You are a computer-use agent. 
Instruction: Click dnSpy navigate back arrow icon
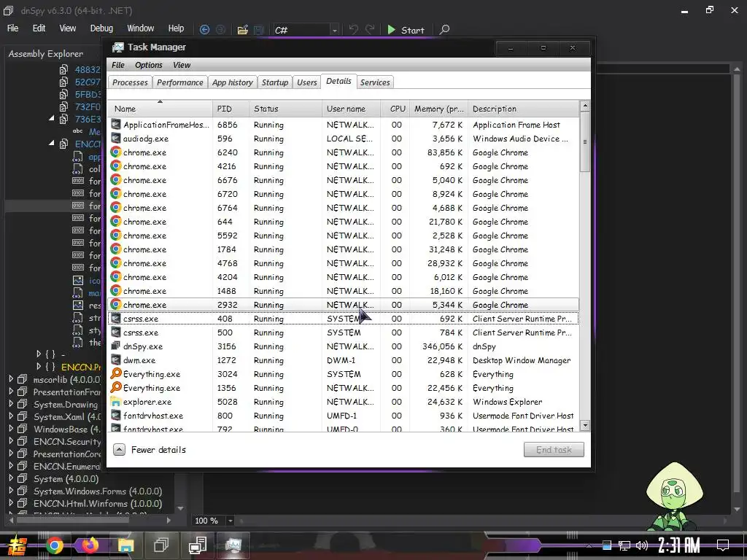[x=204, y=29]
